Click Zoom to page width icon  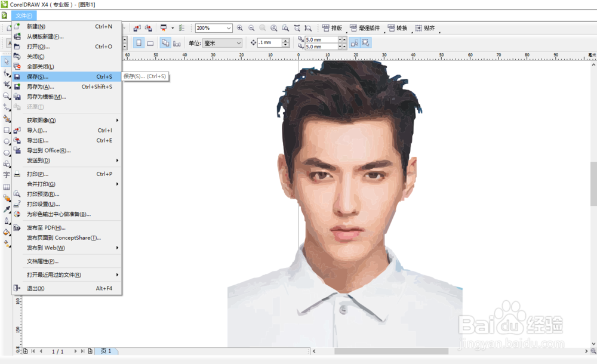tap(297, 28)
